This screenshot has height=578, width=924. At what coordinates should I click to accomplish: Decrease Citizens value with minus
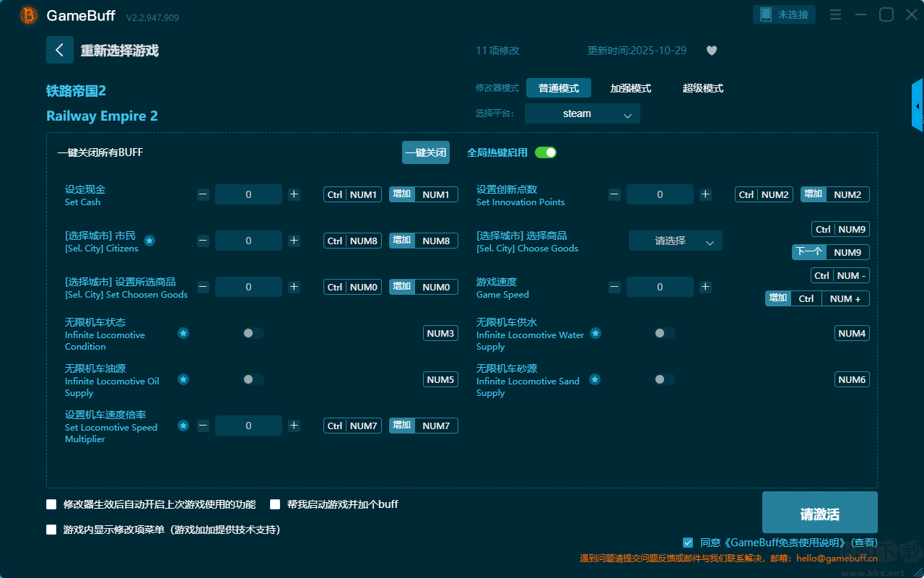204,241
